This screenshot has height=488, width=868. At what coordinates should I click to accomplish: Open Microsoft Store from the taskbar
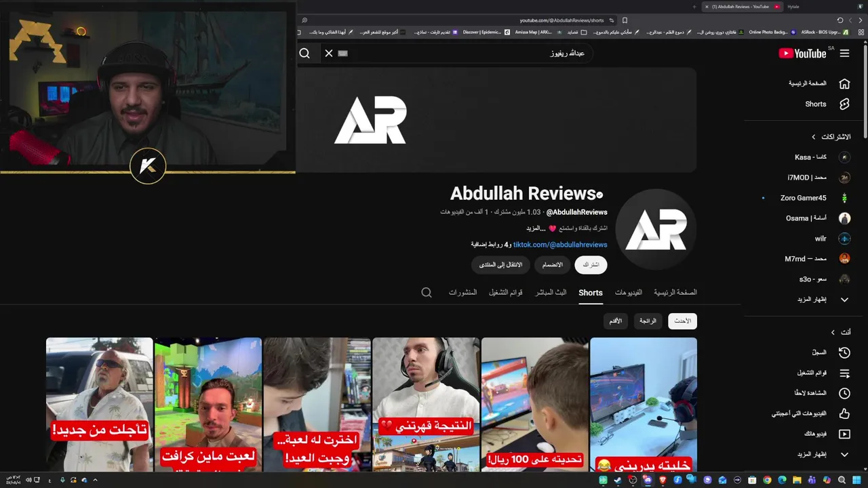pyautogui.click(x=752, y=481)
